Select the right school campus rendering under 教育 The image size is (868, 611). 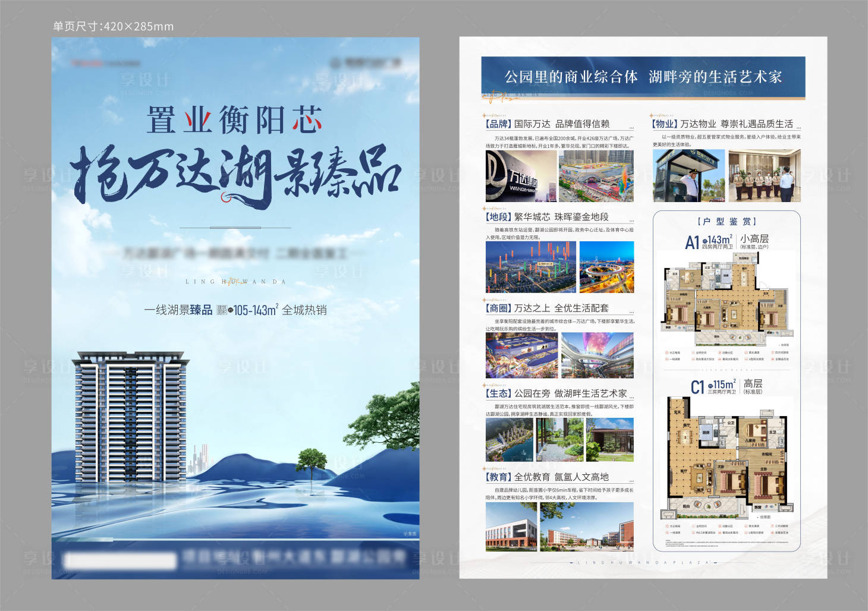coord(587,527)
